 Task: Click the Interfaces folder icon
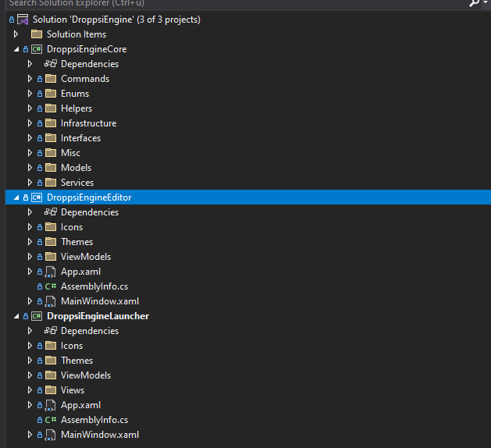click(x=51, y=137)
